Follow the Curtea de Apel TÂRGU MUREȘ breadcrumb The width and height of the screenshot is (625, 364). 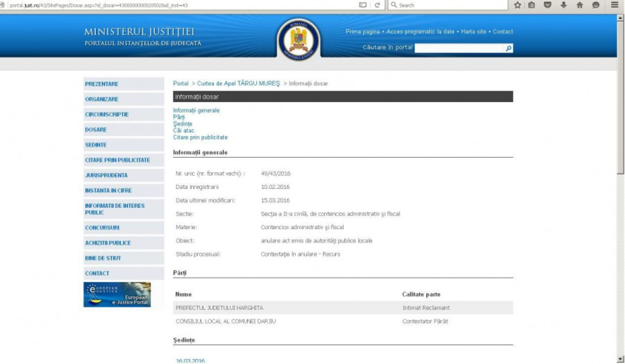click(239, 83)
